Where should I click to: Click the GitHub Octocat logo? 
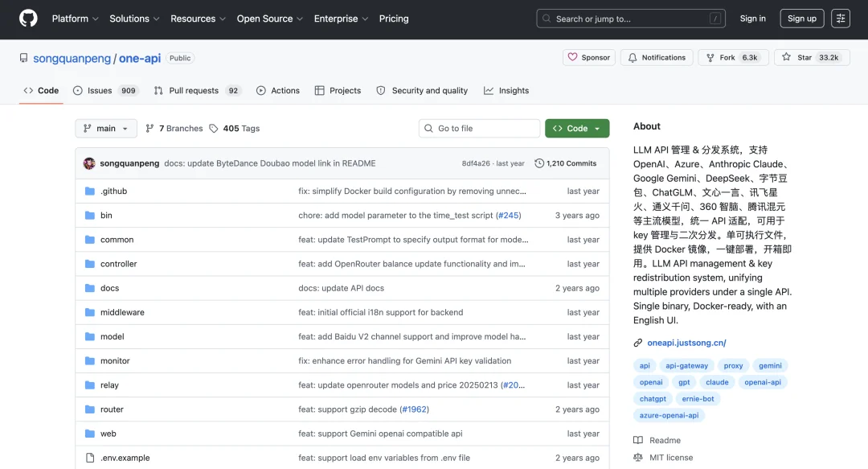coord(28,19)
